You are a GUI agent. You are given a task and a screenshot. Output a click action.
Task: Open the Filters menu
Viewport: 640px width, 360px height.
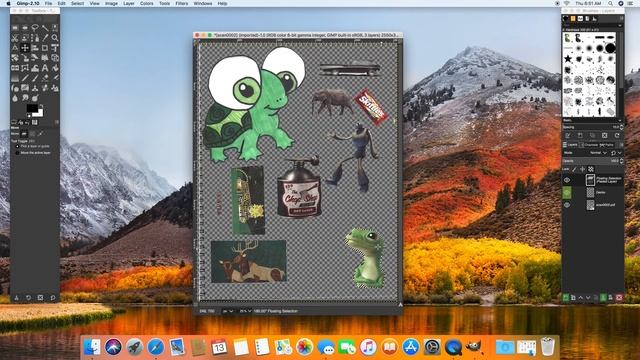tap(182, 3)
